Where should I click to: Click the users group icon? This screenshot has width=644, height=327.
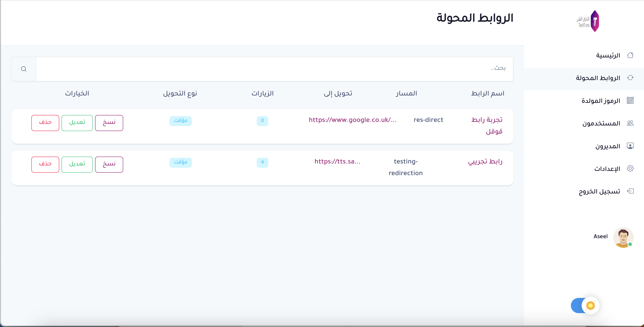click(x=630, y=123)
